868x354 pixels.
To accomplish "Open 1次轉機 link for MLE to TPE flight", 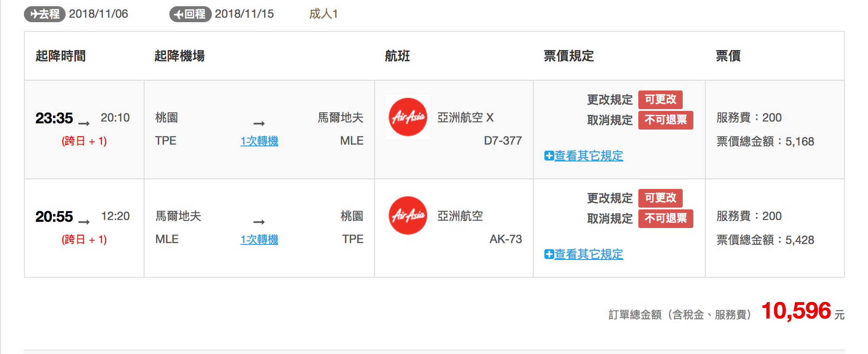I will (259, 240).
